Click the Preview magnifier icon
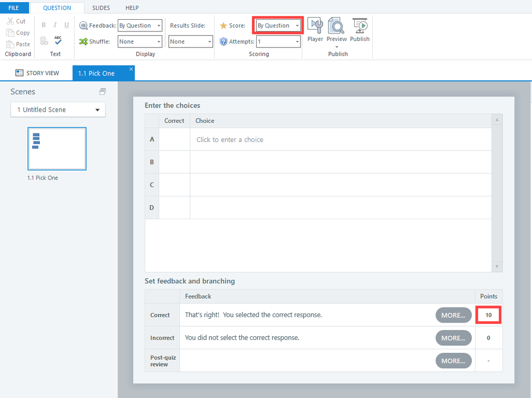532x398 pixels. (337, 26)
